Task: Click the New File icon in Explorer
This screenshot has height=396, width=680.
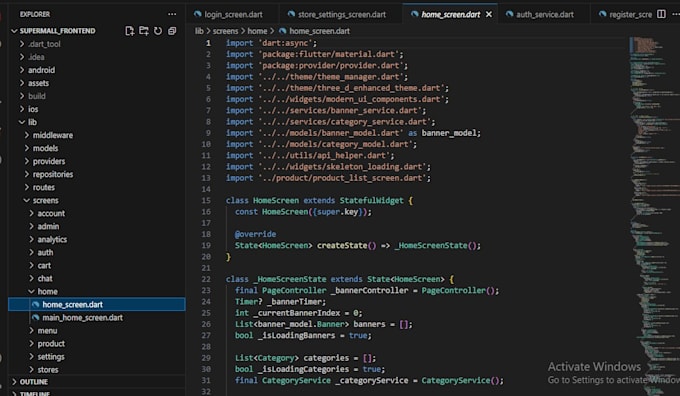Action: (x=129, y=31)
